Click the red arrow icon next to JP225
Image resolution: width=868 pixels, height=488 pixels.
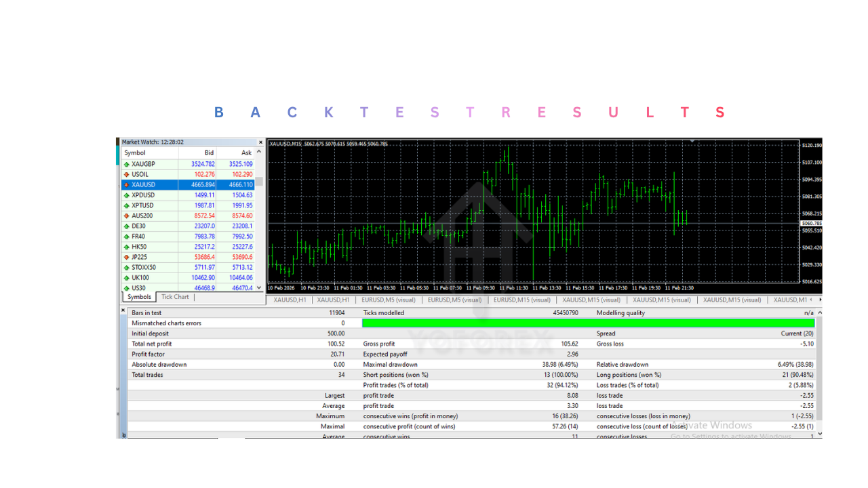(x=127, y=257)
